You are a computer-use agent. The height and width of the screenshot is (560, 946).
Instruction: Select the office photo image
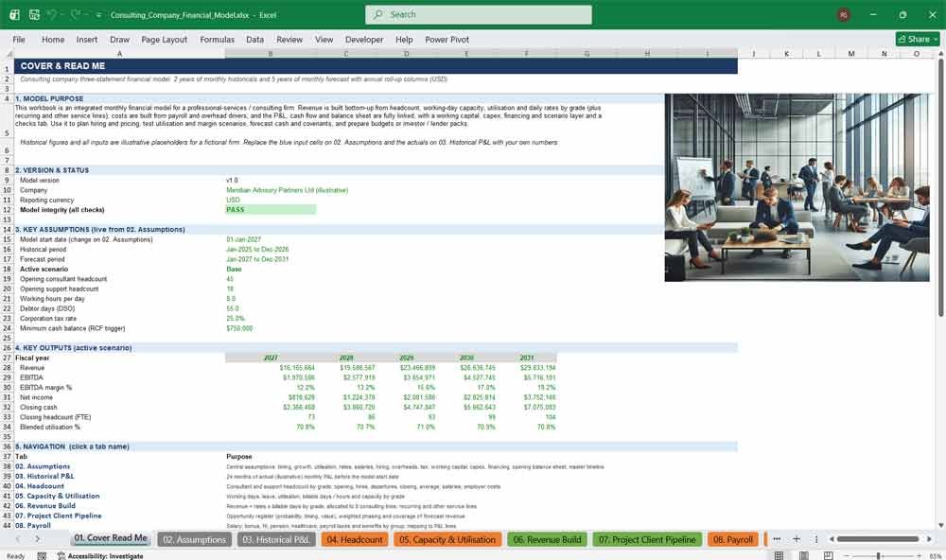(797, 187)
